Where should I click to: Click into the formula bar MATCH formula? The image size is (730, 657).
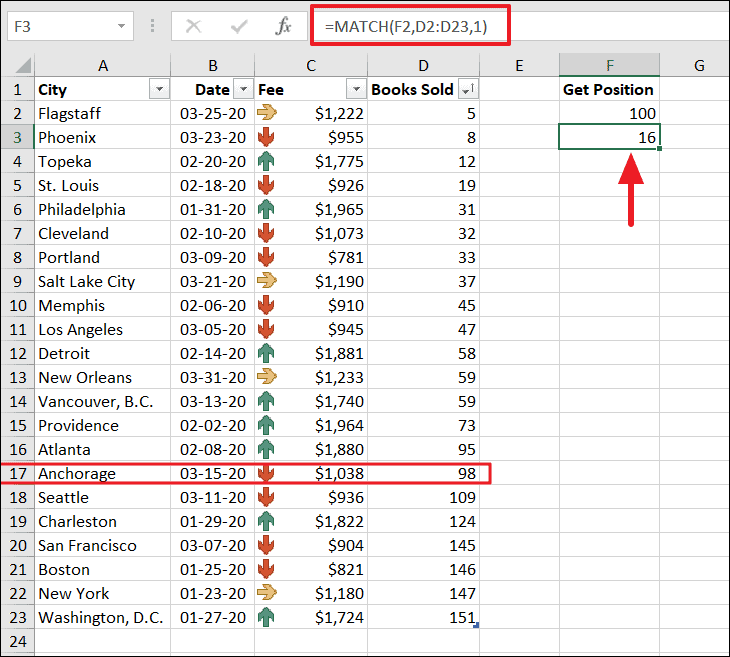coord(406,27)
